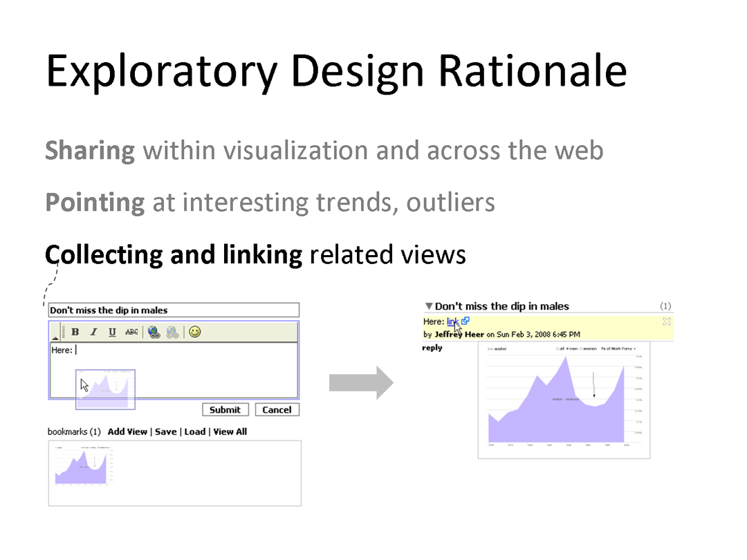The height and width of the screenshot is (560, 747).
Task: Click the greyed-out remove link icon
Action: point(172,333)
